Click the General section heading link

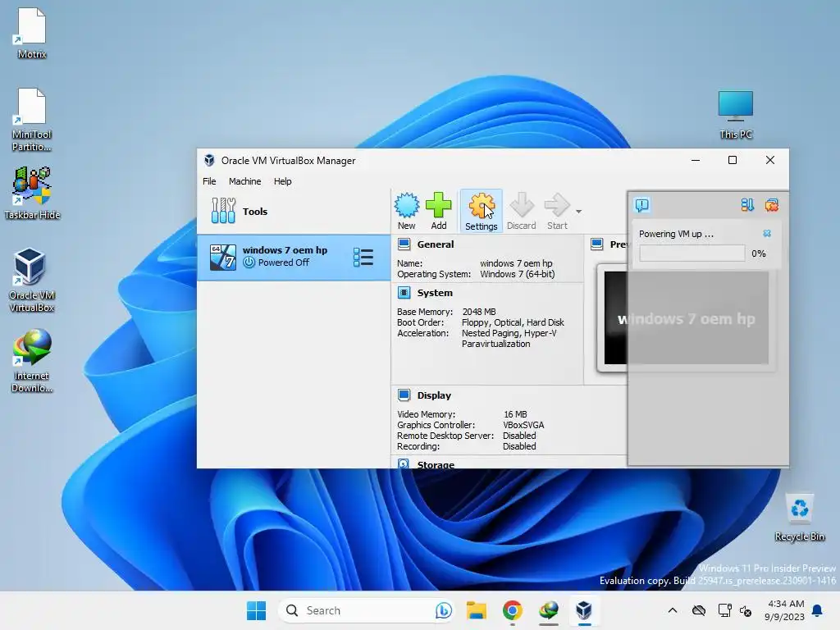(436, 244)
